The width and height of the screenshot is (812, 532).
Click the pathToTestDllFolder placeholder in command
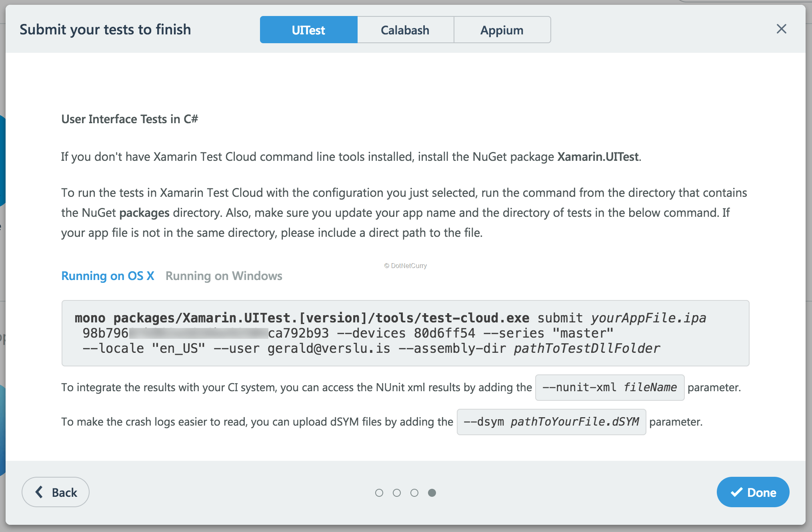(587, 348)
